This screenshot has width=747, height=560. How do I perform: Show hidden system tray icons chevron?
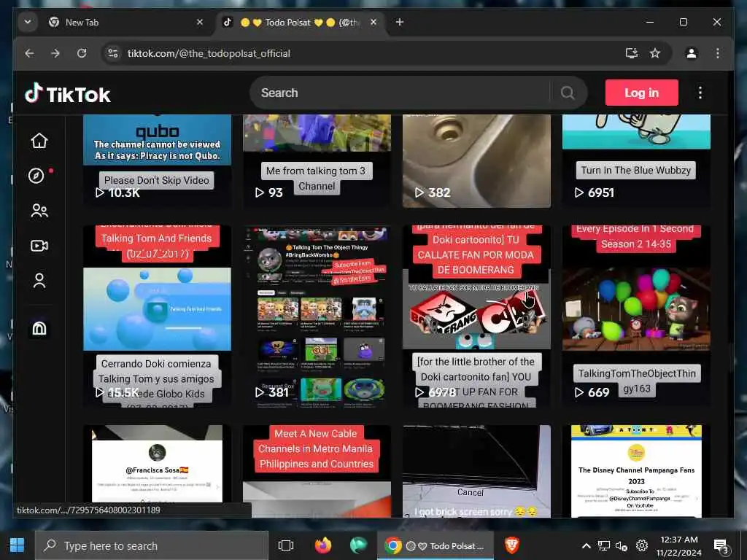point(587,545)
